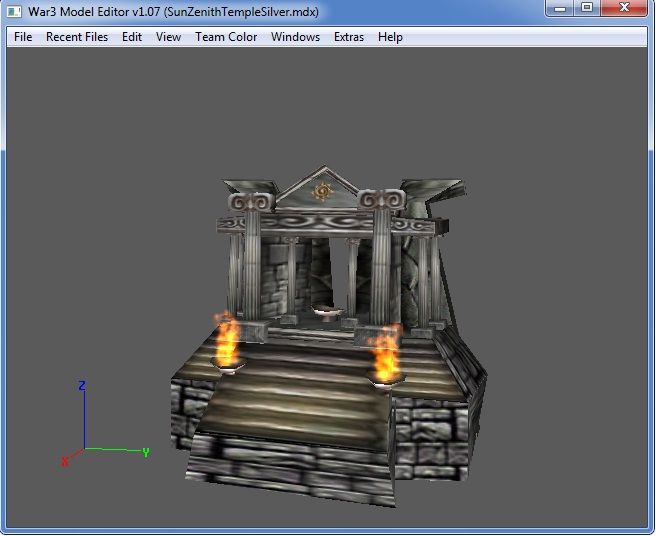Image resolution: width=656 pixels, height=536 pixels.
Task: Open the Windows menu
Action: point(295,37)
